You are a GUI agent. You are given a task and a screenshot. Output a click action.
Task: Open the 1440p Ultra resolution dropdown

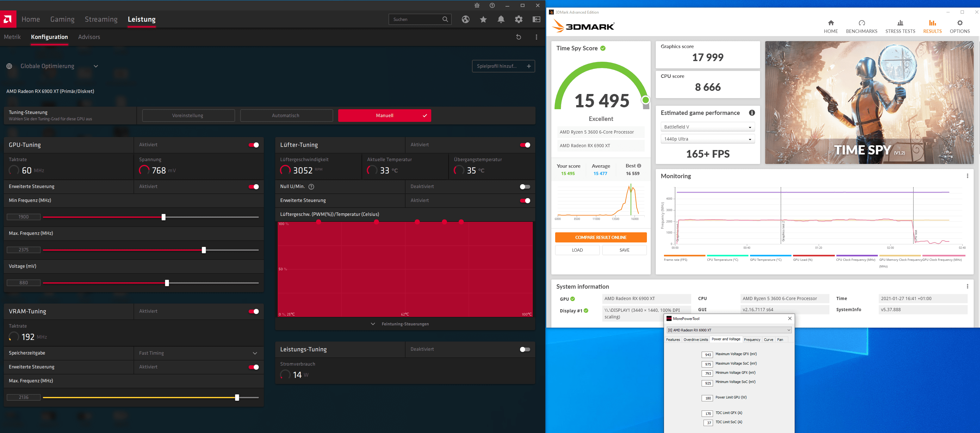(708, 139)
